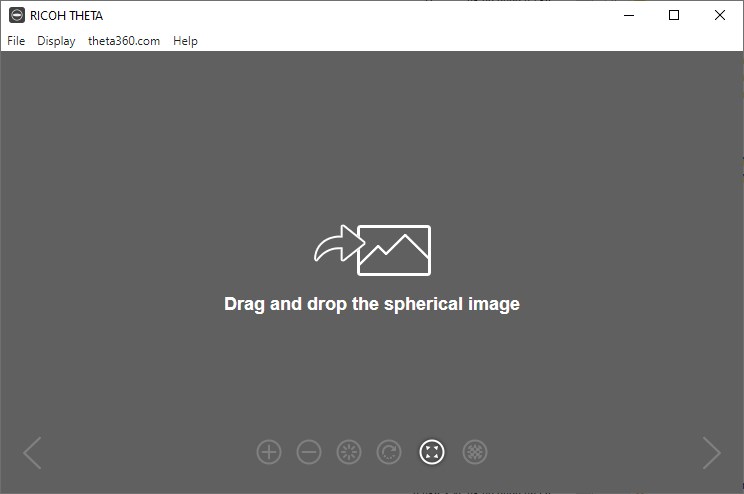Click the curved arrow in the drop graphic
744x494 pixels.
[x=334, y=245]
